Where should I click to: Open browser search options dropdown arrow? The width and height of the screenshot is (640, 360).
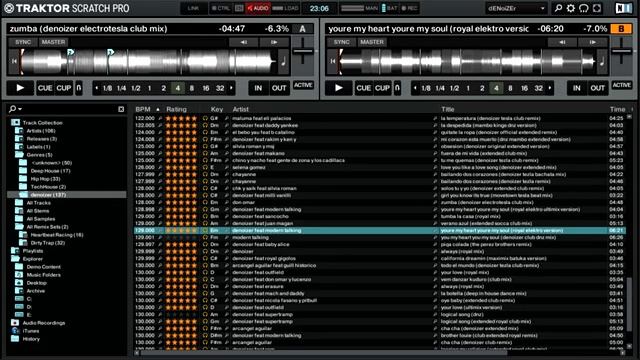coord(20,109)
